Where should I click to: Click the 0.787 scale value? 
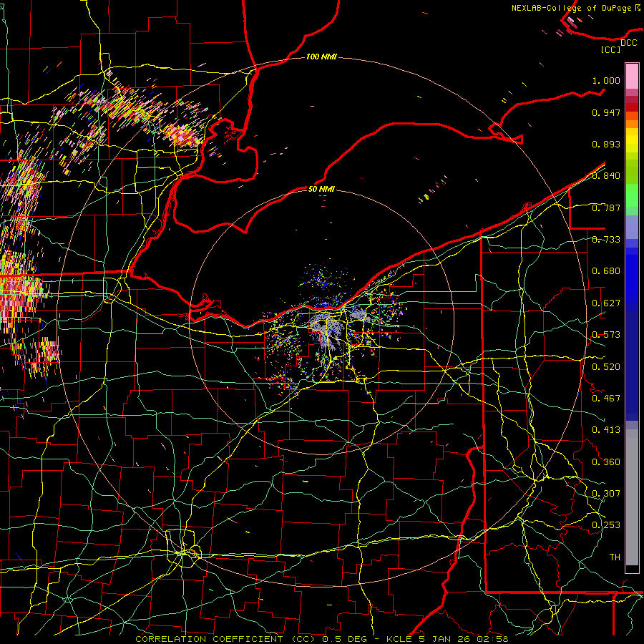tap(606, 208)
